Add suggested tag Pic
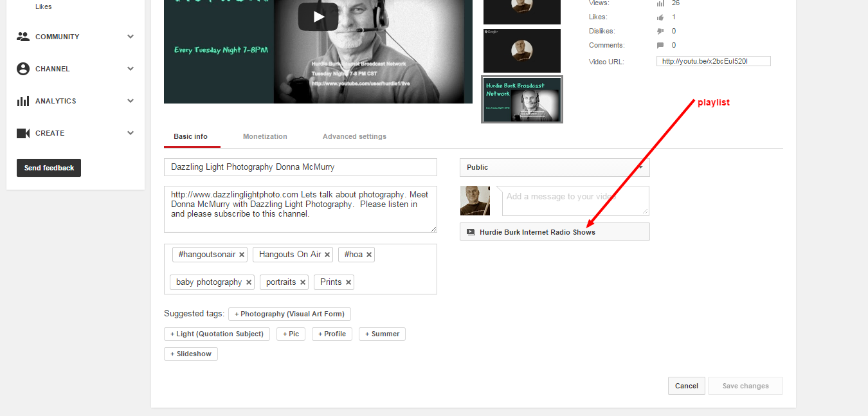 (x=291, y=334)
